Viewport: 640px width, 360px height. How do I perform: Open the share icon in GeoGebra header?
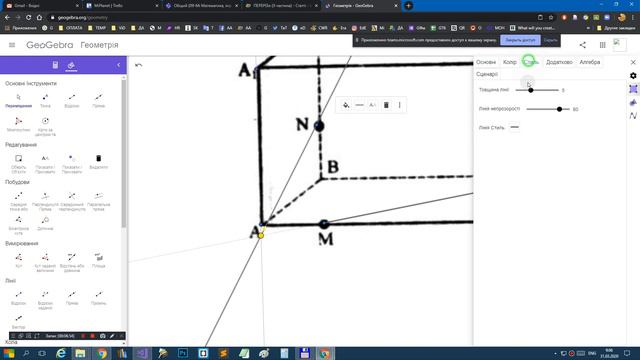[x=582, y=45]
